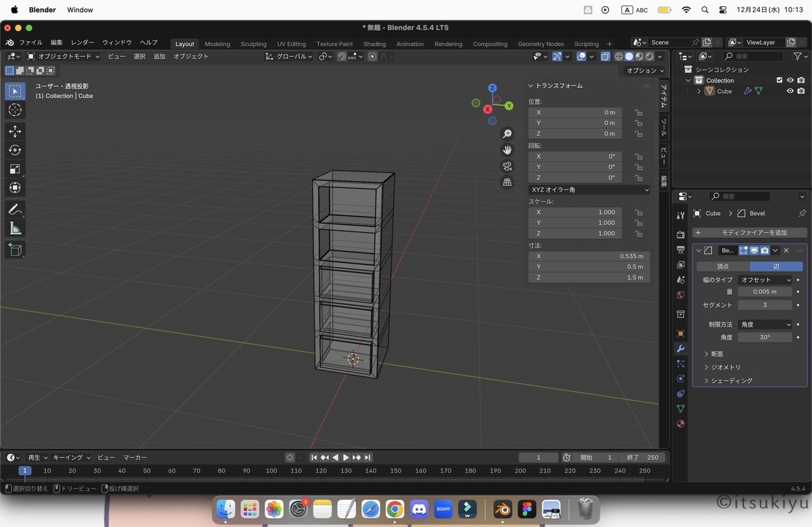Select Edges (辺) bevel mode button

[776, 267]
